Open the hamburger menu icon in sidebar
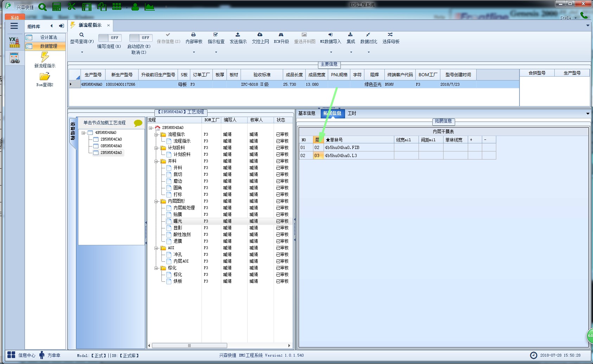The height and width of the screenshot is (364, 593). (x=14, y=26)
